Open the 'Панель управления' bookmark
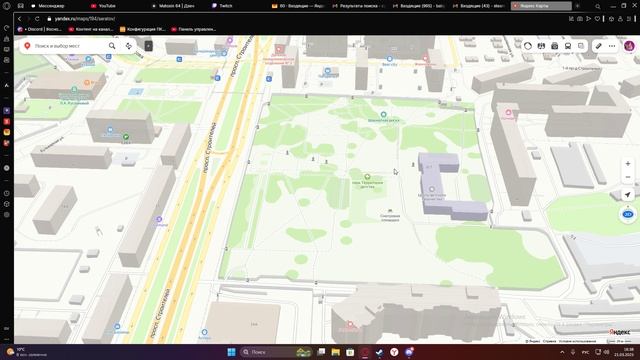Image resolution: width=640 pixels, height=360 pixels. coord(194,29)
